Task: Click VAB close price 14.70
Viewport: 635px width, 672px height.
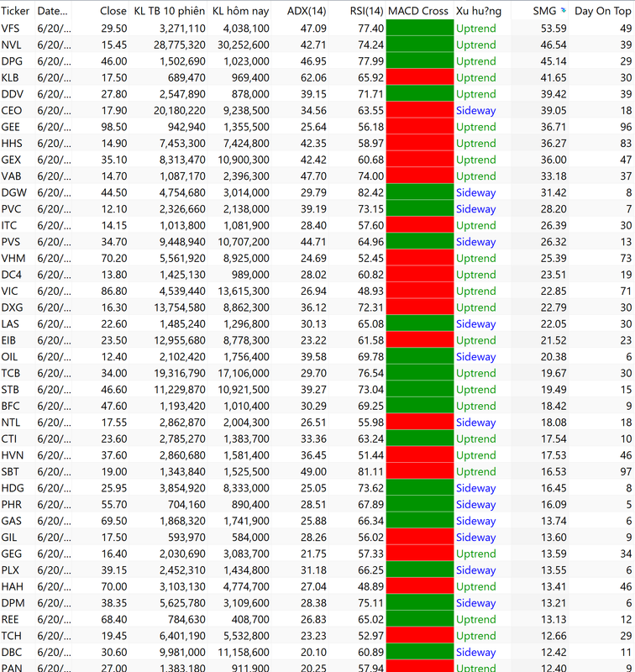Action: [x=114, y=176]
